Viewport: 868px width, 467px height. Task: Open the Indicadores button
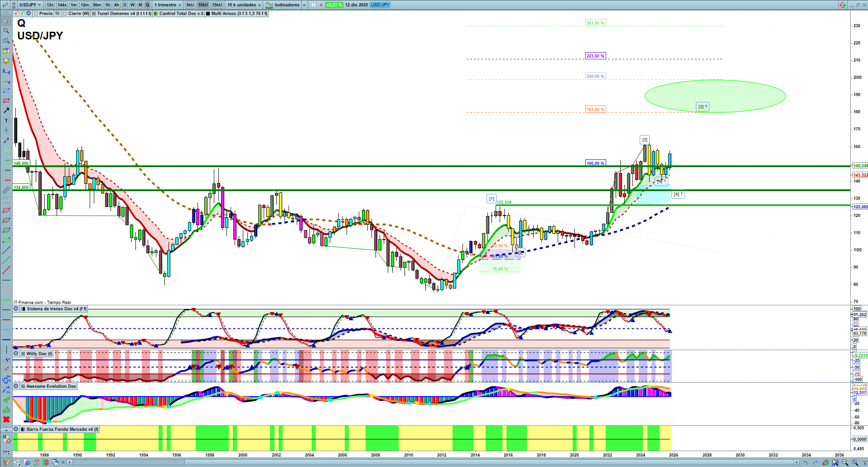click(x=283, y=5)
